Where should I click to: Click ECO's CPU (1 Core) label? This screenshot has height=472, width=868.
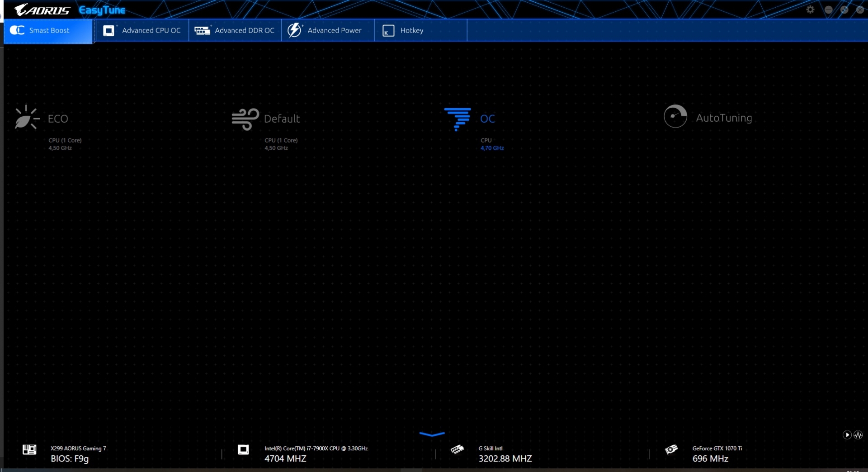(65, 140)
